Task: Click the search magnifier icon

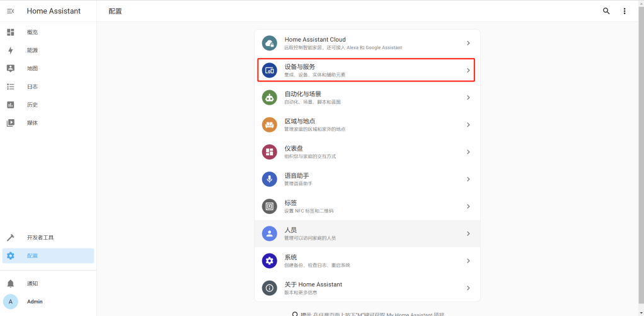Action: tap(606, 11)
